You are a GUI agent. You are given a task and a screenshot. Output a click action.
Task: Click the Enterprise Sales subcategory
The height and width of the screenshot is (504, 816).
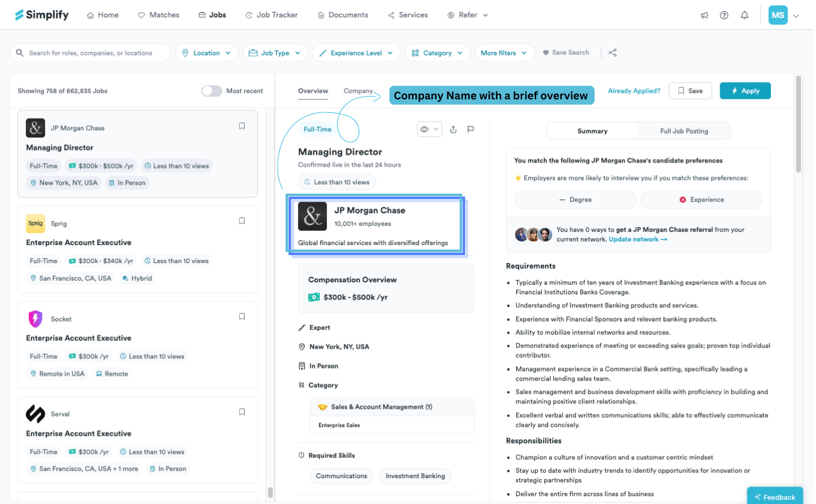[339, 425]
